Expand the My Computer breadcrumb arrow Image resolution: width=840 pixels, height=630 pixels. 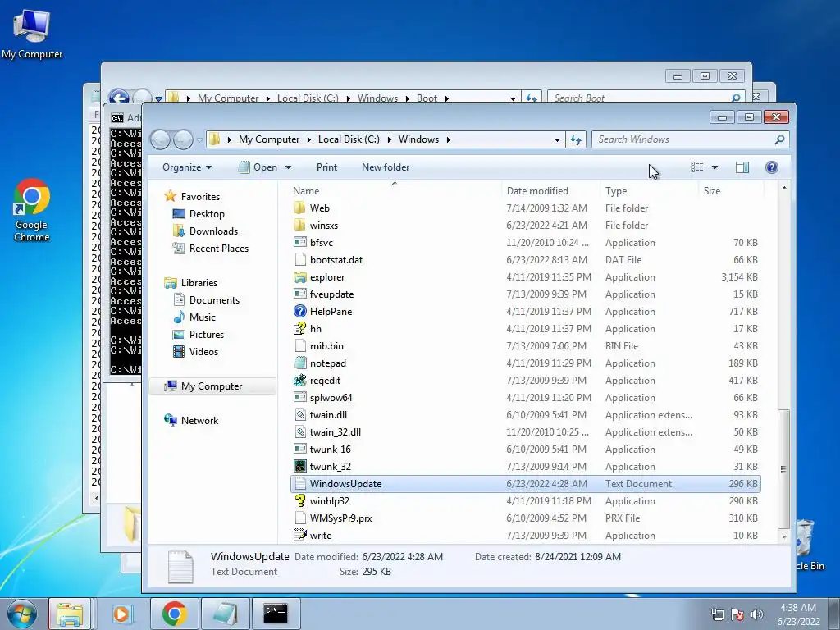point(308,139)
